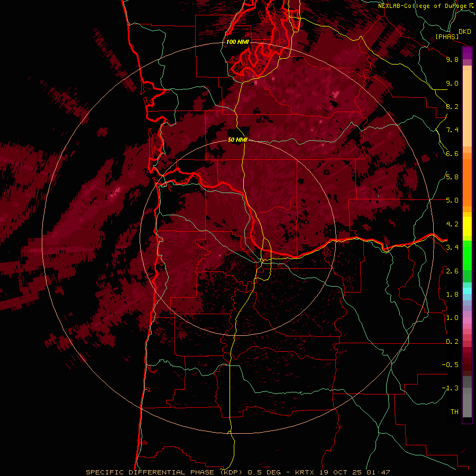Click the 9.8 scale value

click(452, 59)
